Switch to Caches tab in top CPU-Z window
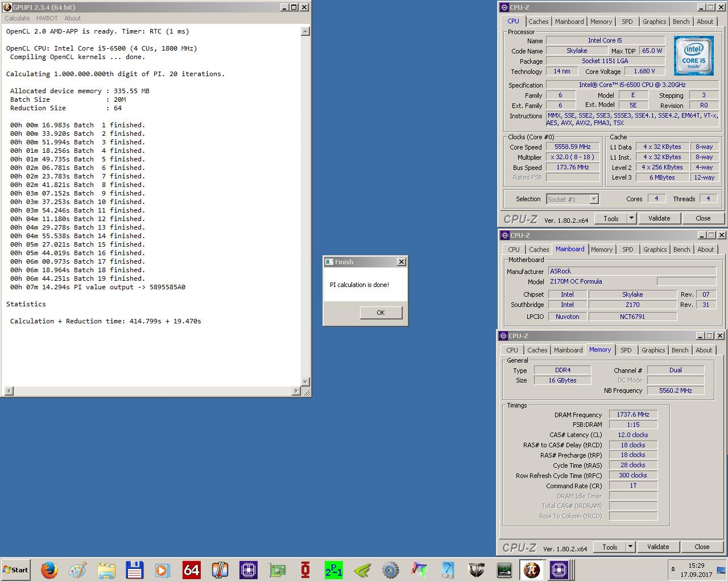Image resolution: width=728 pixels, height=582 pixels. (x=538, y=22)
